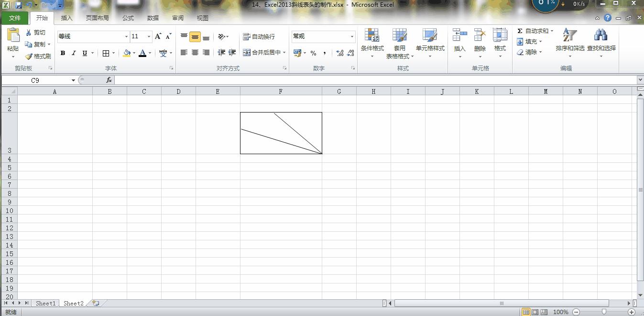Click the cell Format (格式) icon

tap(500, 35)
